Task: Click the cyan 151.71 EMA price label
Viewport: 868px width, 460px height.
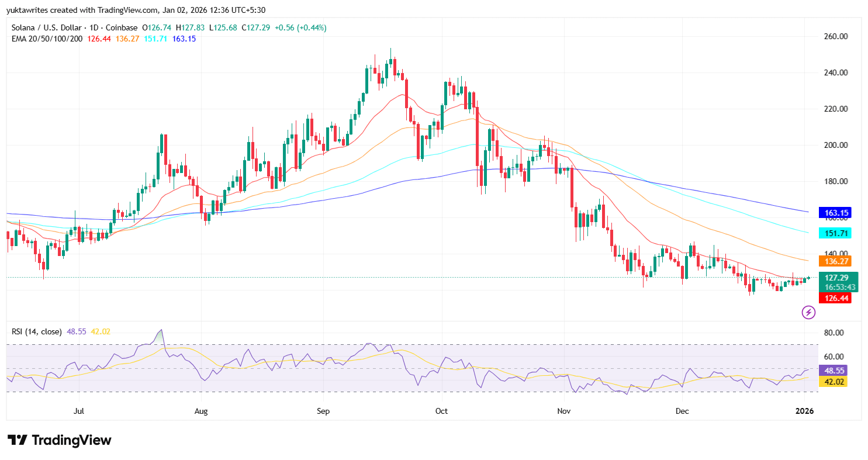Action: [x=836, y=233]
